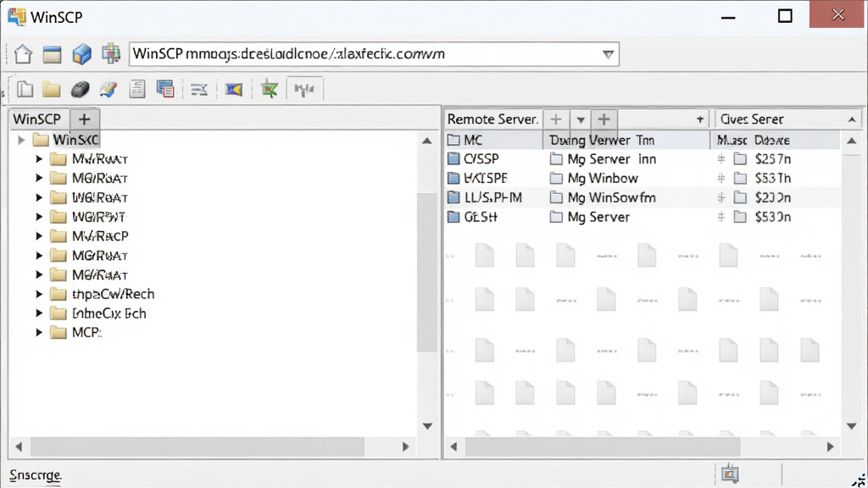868x488 pixels.
Task: Click the $530n value
Action: pyautogui.click(x=773, y=217)
